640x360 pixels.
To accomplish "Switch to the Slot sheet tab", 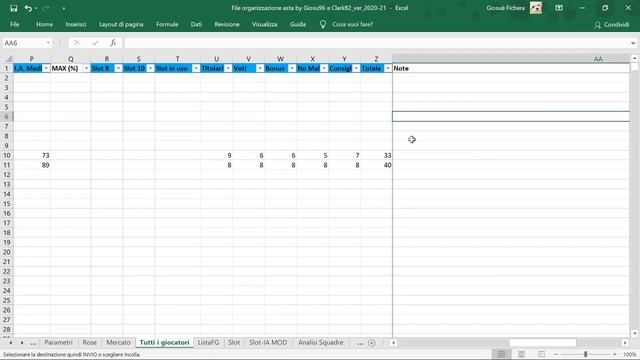I will pos(234,342).
